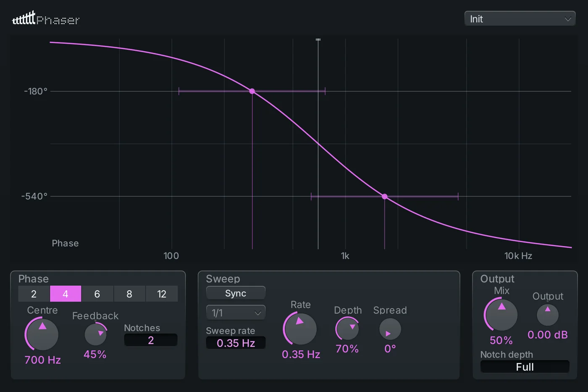
Task: Click the 0° spread value
Action: [x=390, y=349]
